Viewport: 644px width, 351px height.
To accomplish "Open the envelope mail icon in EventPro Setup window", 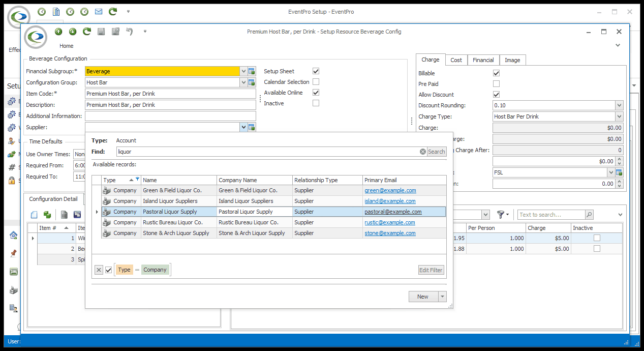I will 98,11.
